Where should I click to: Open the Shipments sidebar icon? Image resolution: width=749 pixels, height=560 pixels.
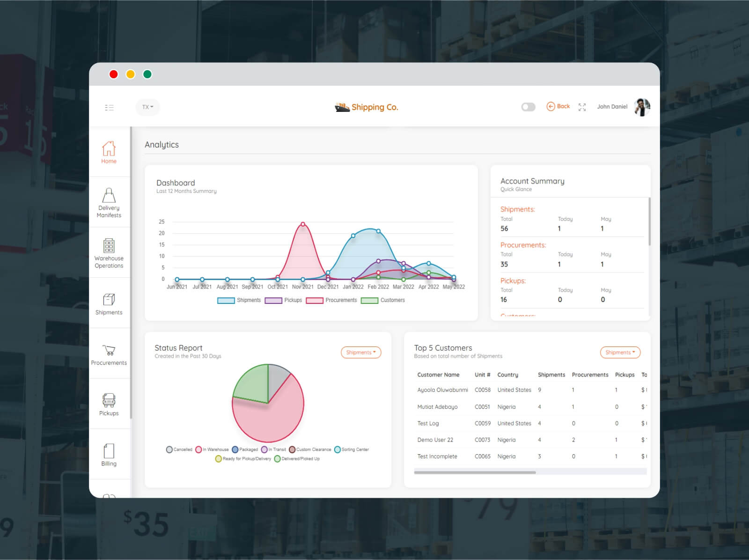click(x=109, y=303)
